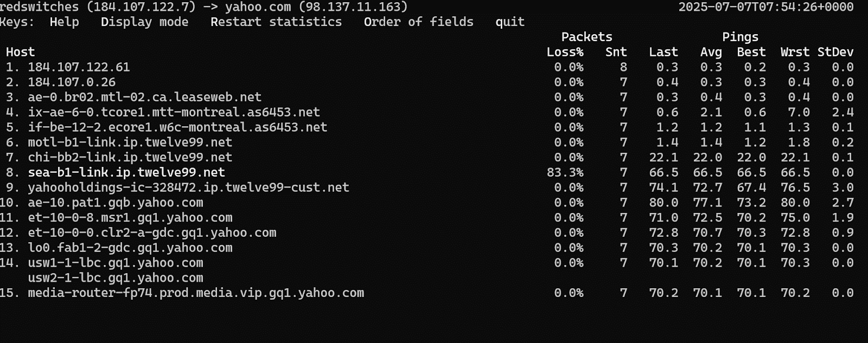The width and height of the screenshot is (868, 343).
Task: Click Restart statistics option
Action: point(276,22)
